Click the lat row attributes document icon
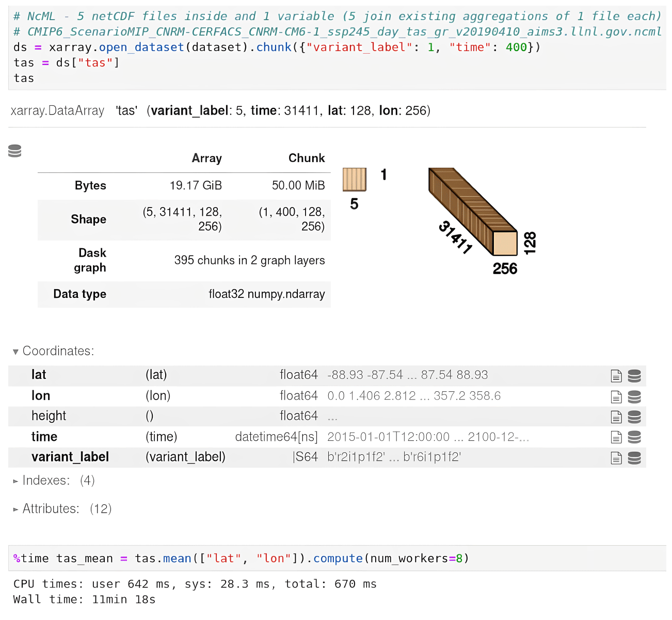The height and width of the screenshot is (620, 672). coord(616,376)
